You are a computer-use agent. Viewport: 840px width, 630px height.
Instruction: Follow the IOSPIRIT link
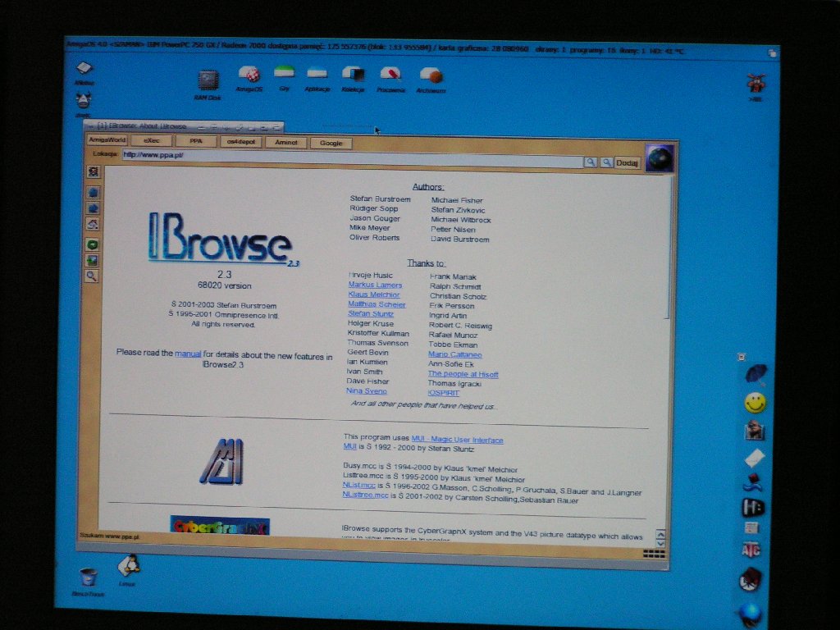coord(444,393)
